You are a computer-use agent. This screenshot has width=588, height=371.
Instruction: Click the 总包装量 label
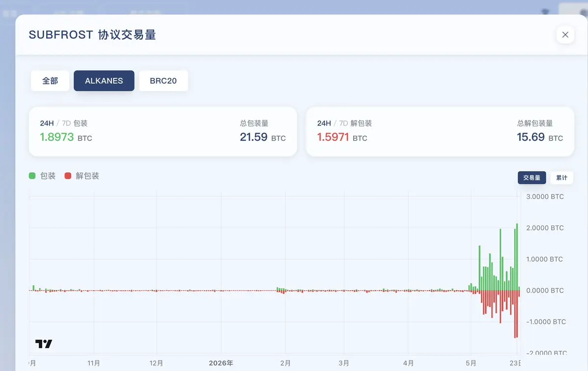[x=254, y=123]
